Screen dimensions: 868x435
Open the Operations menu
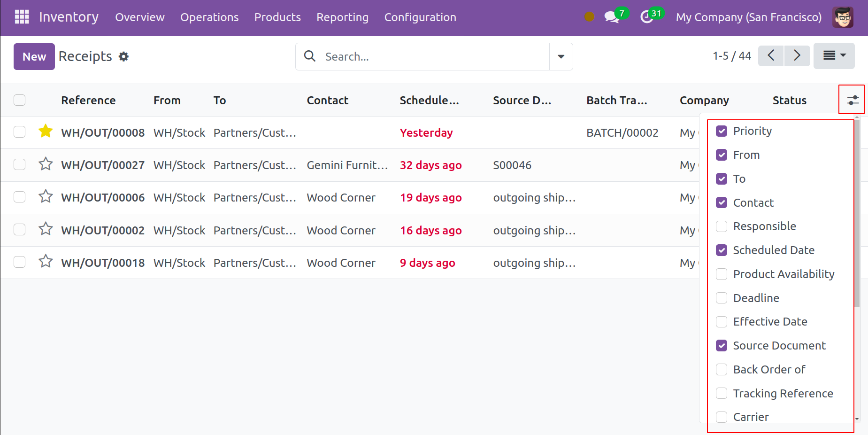[209, 17]
